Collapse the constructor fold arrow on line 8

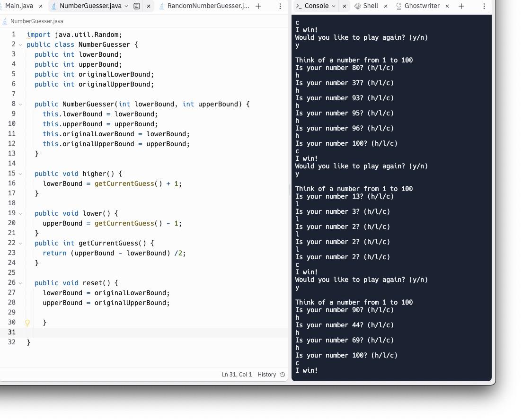tap(20, 104)
